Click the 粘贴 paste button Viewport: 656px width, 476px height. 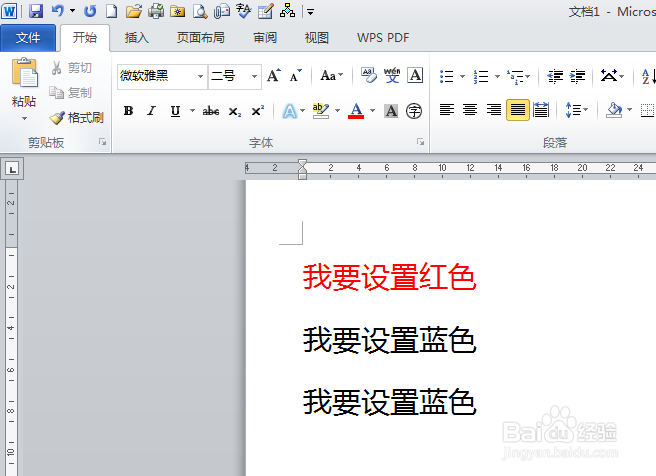pos(24,83)
